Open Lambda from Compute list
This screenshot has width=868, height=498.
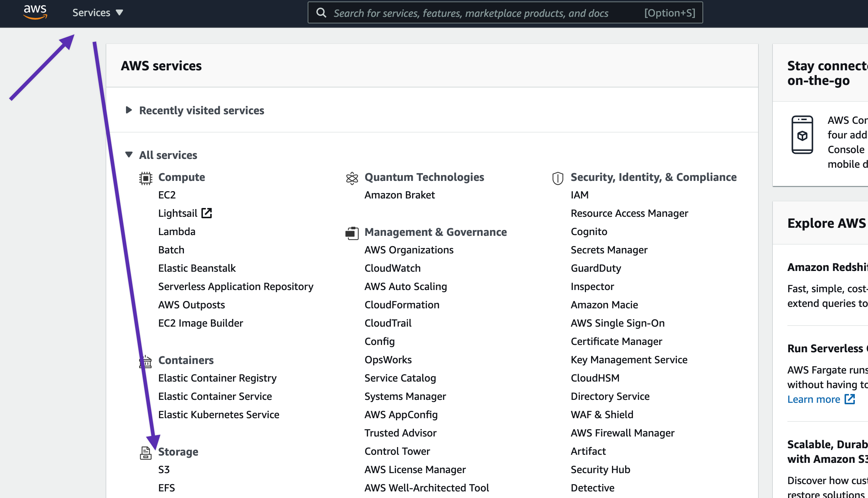tap(177, 232)
